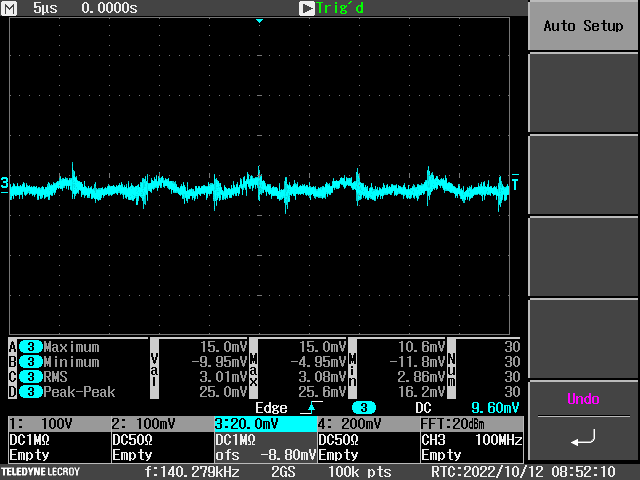
Task: Select the channel 2 100mV tab
Action: coord(160,424)
